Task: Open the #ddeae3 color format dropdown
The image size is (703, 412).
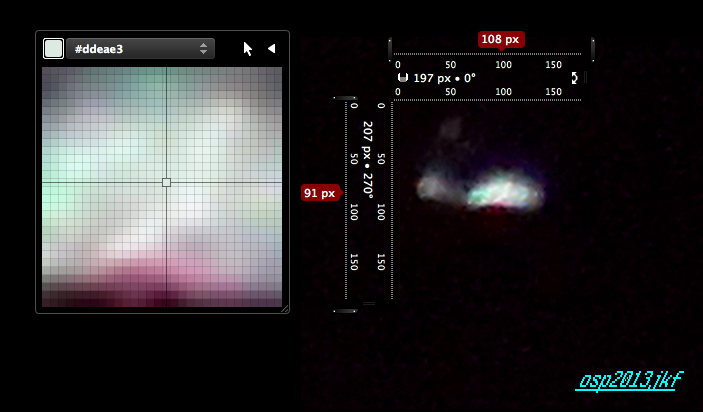Action: tap(140, 49)
